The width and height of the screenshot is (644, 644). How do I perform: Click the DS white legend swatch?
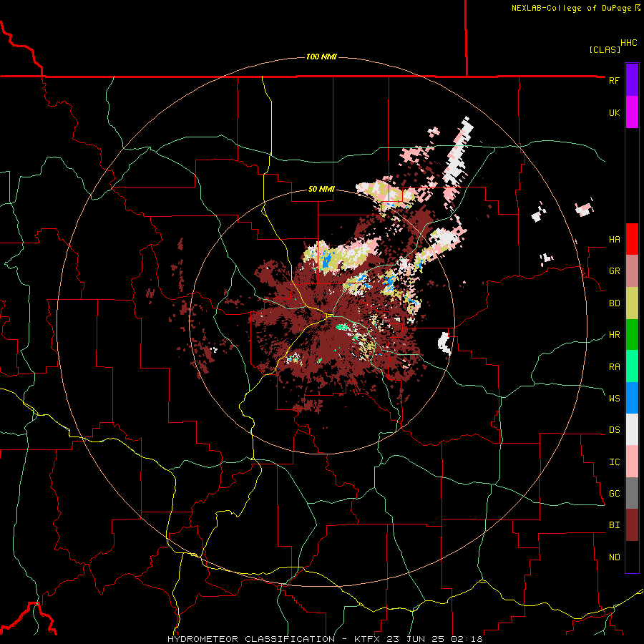click(632, 429)
